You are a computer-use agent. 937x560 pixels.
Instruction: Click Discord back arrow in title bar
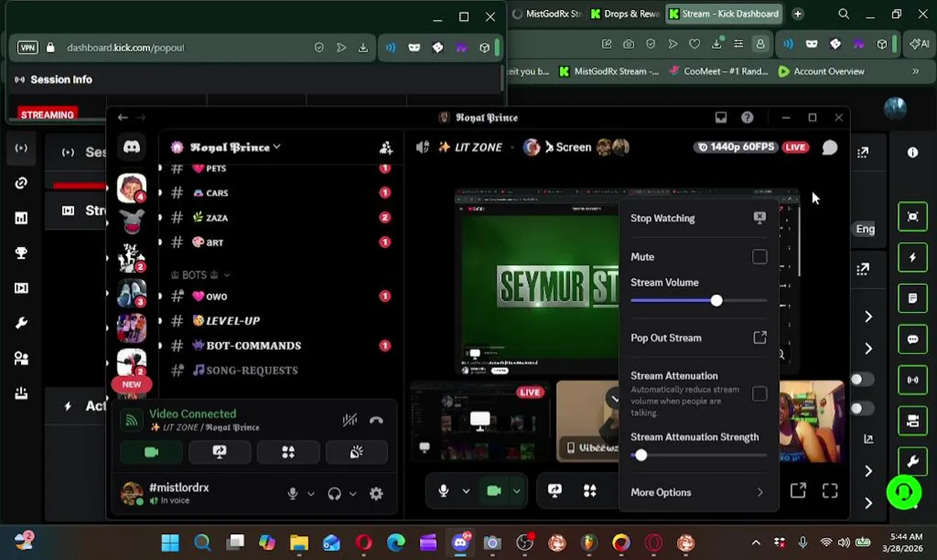click(122, 117)
